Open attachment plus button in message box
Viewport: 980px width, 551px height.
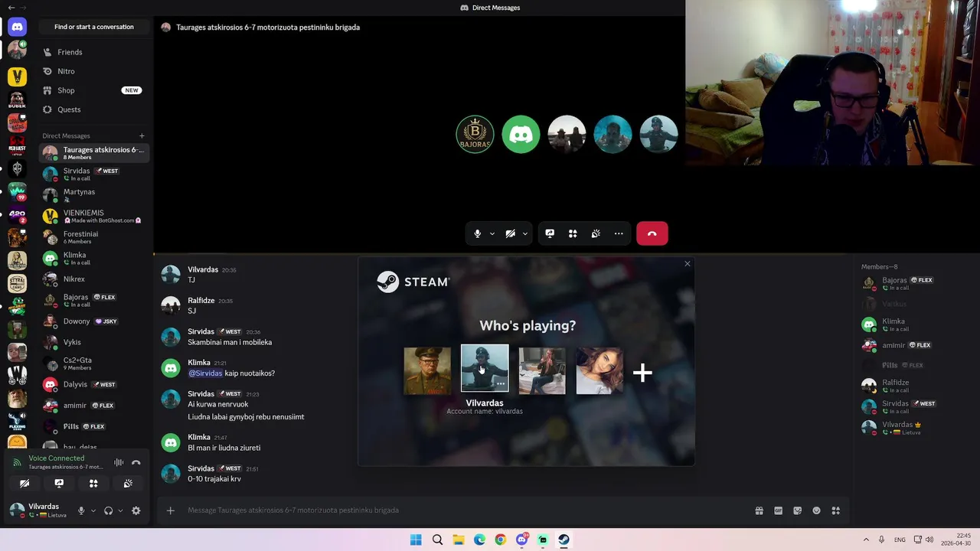pos(171,510)
